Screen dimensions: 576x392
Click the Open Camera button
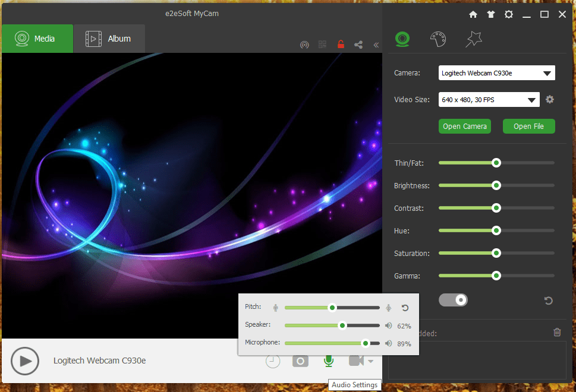[465, 127]
